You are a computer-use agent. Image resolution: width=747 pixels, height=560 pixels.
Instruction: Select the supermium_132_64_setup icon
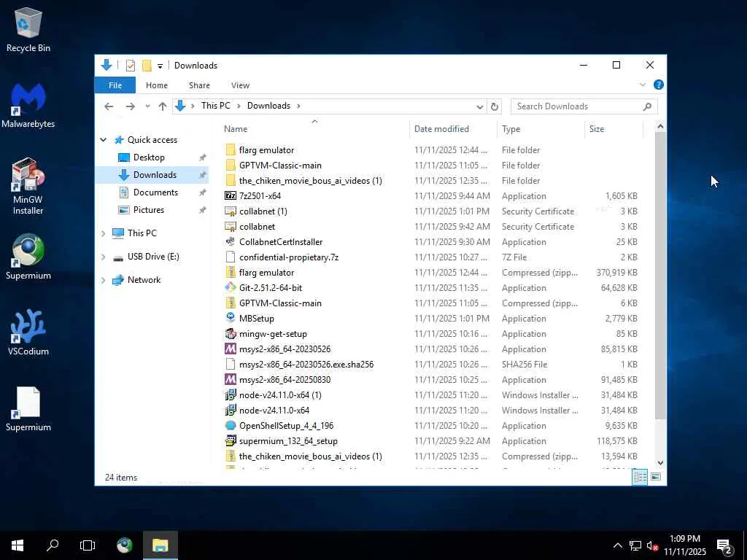230,441
